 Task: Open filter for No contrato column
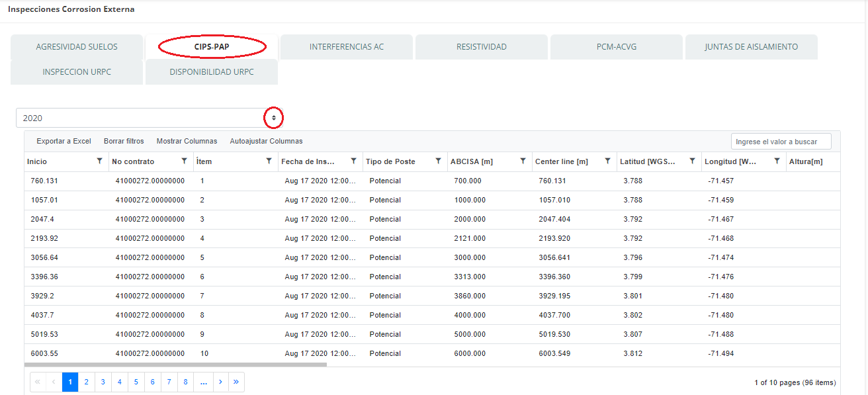pyautogui.click(x=184, y=161)
